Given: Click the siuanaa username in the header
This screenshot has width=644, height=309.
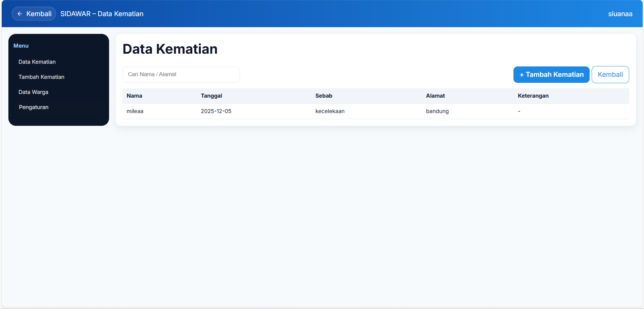Looking at the screenshot, I should (x=620, y=14).
